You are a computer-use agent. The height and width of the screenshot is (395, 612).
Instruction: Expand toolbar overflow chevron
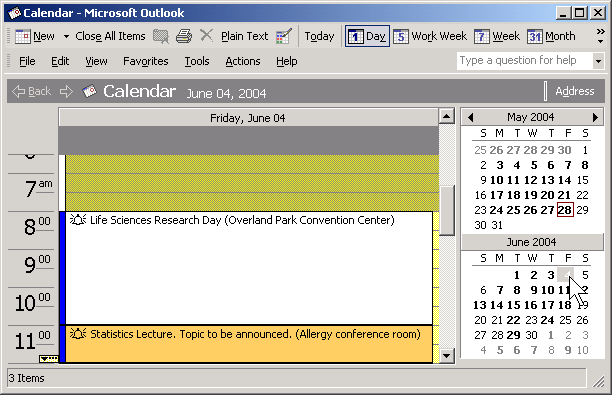601,36
